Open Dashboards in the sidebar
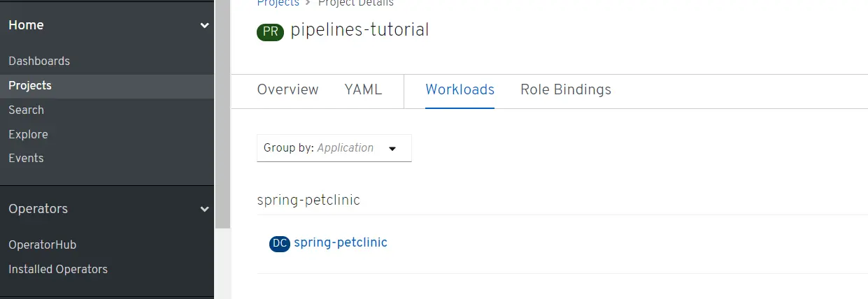 coord(39,61)
